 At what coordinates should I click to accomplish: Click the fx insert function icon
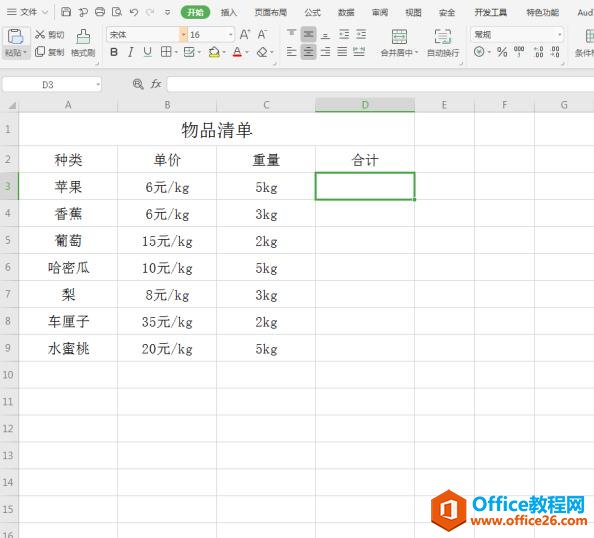pos(156,84)
